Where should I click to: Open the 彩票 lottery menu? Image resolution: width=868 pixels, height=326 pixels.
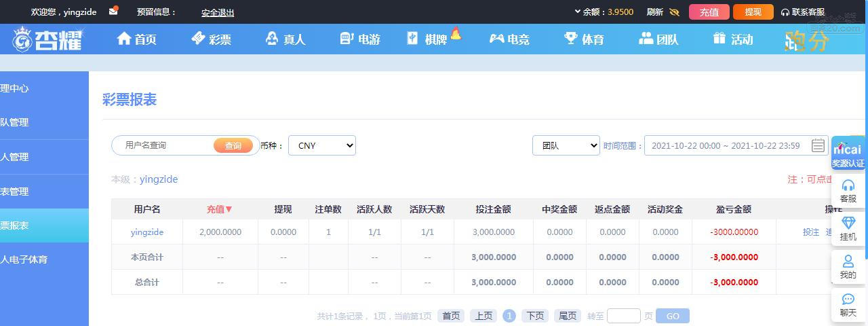click(x=211, y=39)
